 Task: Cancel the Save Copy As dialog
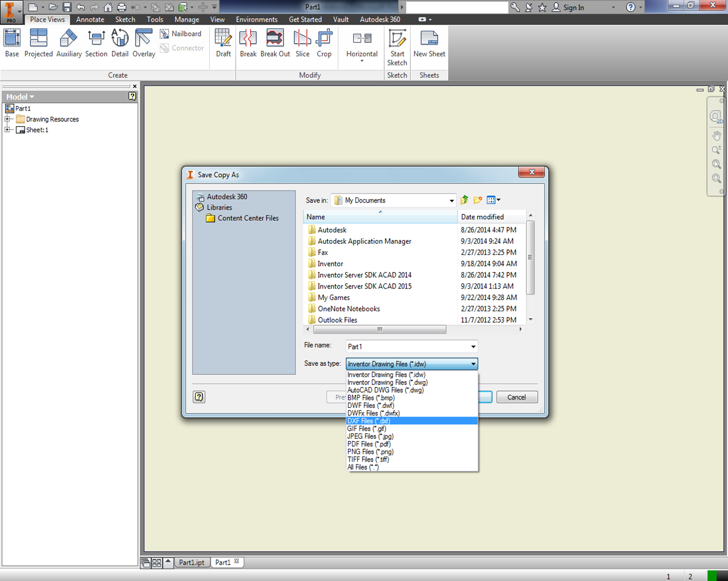point(516,397)
